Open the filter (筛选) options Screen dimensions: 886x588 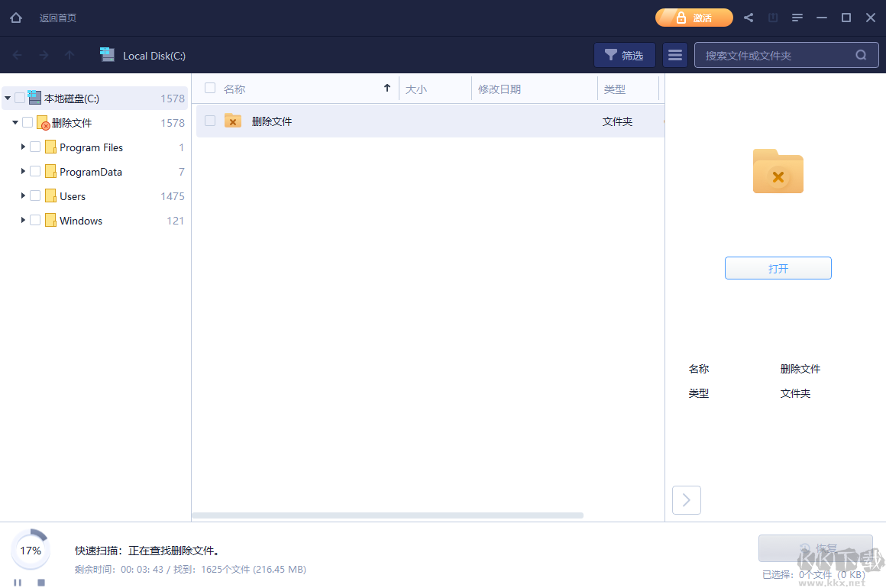coord(624,55)
